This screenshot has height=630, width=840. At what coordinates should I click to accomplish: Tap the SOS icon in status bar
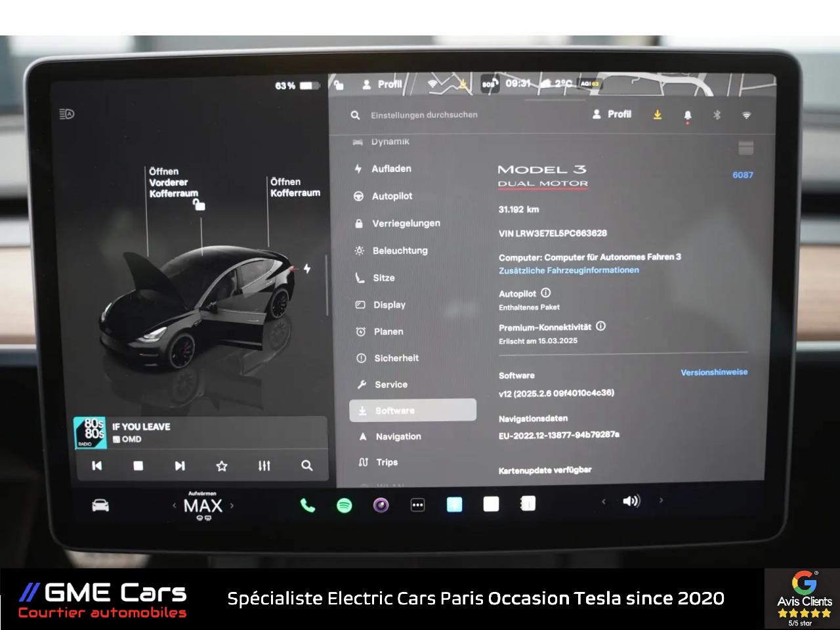tap(490, 84)
